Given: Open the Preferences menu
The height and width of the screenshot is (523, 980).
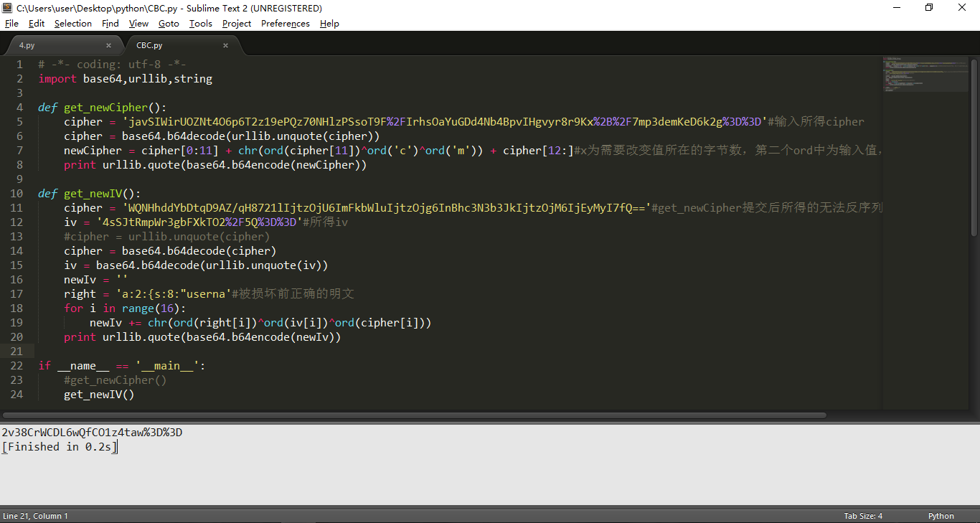Looking at the screenshot, I should tap(286, 23).
